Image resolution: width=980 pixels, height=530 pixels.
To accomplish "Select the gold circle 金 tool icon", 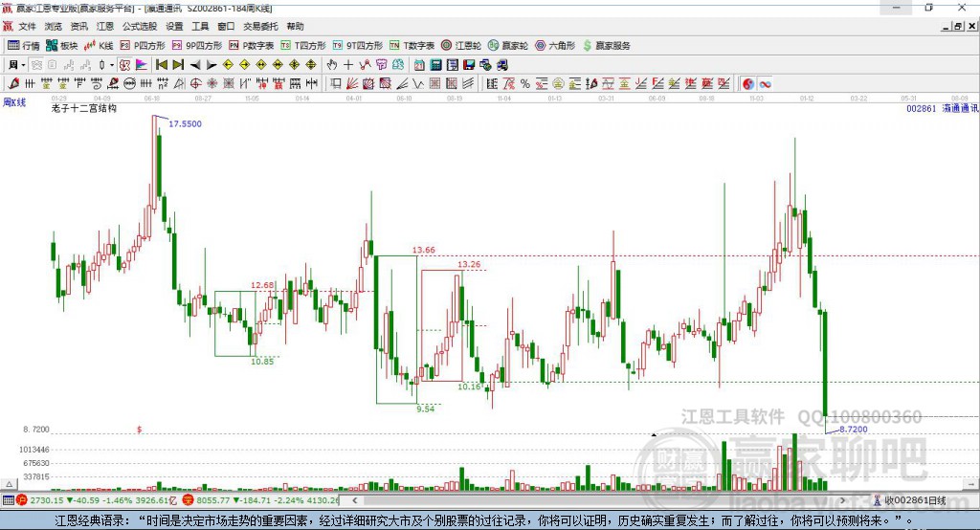I will [x=558, y=84].
